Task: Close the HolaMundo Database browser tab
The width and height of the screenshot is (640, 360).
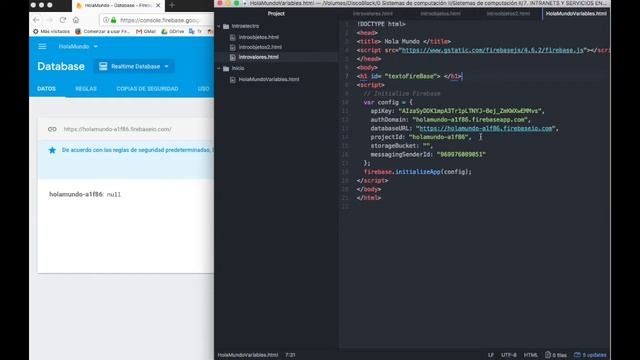Action: (x=158, y=5)
